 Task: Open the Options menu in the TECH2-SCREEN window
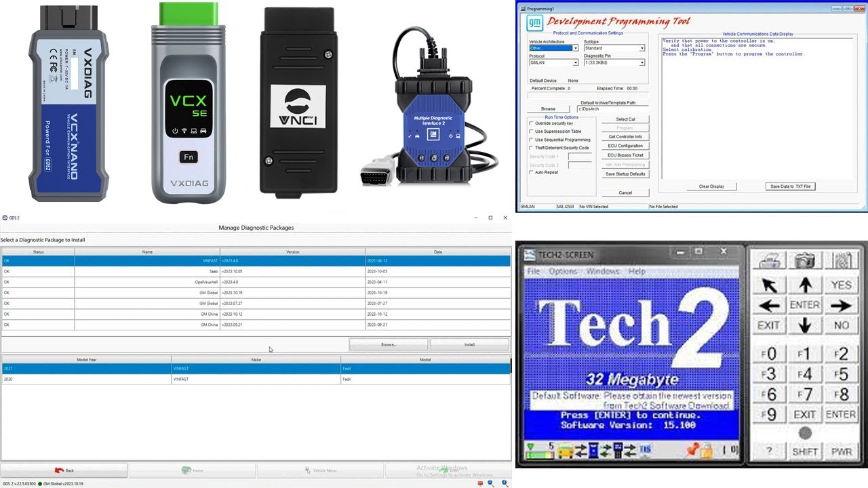[563, 271]
